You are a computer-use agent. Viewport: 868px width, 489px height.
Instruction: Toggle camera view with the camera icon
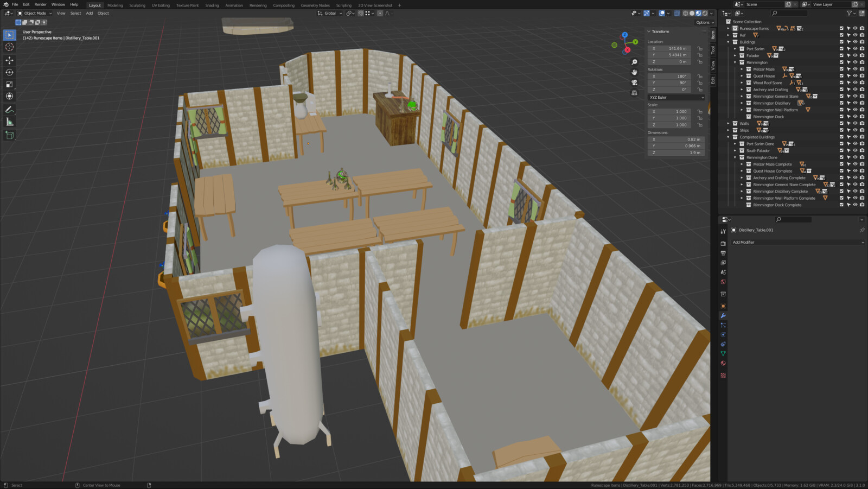[x=634, y=82]
